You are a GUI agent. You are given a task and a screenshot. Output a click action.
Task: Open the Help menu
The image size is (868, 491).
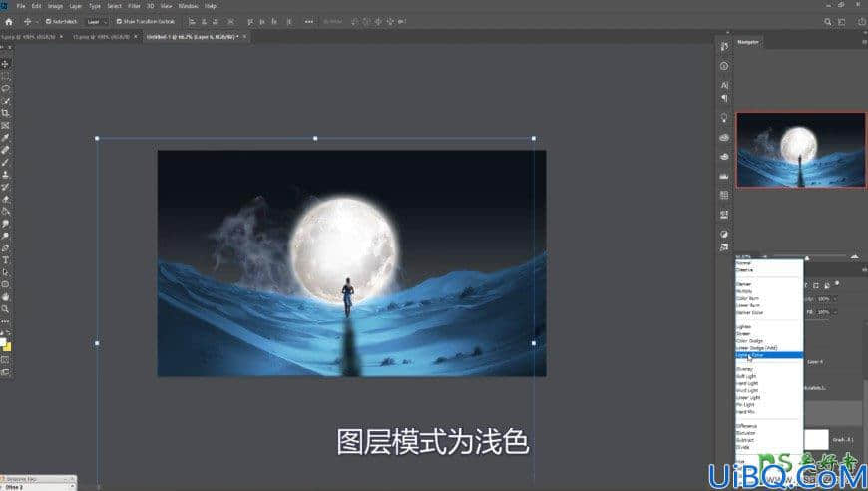click(x=211, y=6)
